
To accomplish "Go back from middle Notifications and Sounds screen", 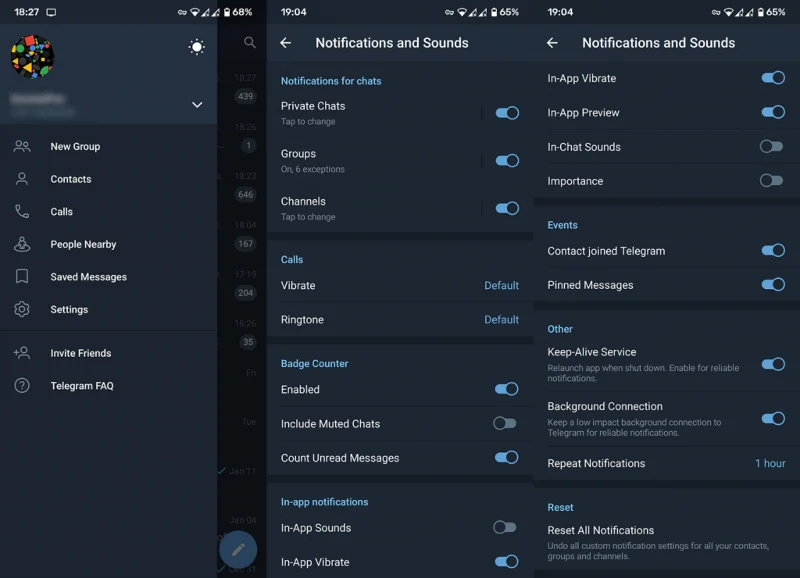I will 286,43.
